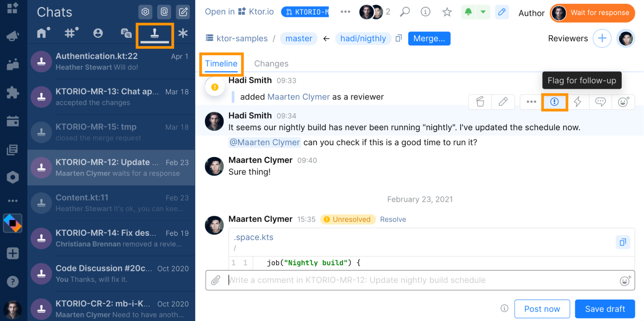Open the three-dot menu in chat header

[345, 12]
